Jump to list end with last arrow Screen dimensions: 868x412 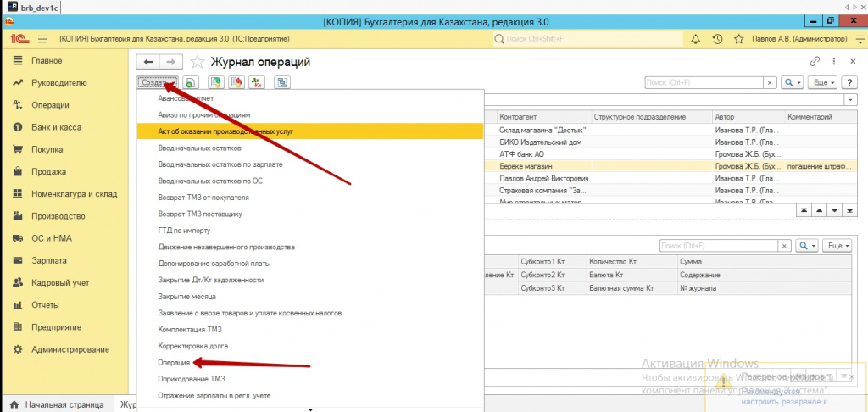[x=849, y=210]
